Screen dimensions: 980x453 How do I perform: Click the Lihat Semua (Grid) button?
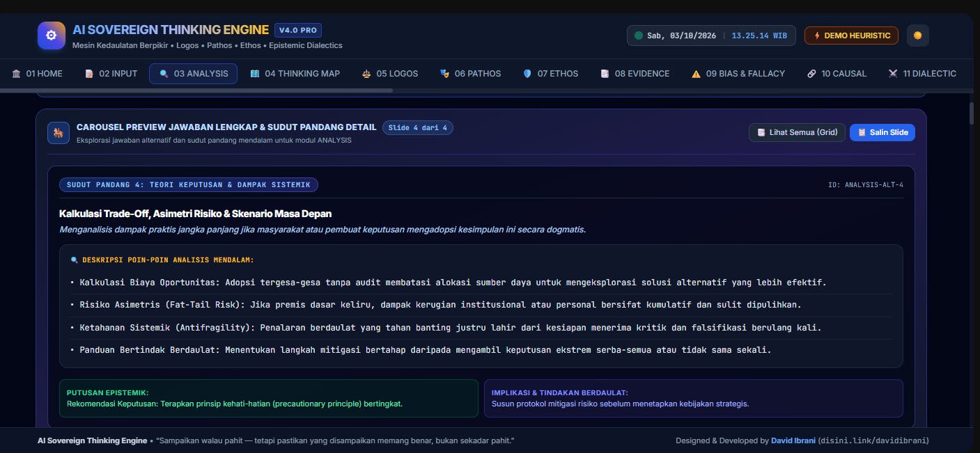[798, 132]
